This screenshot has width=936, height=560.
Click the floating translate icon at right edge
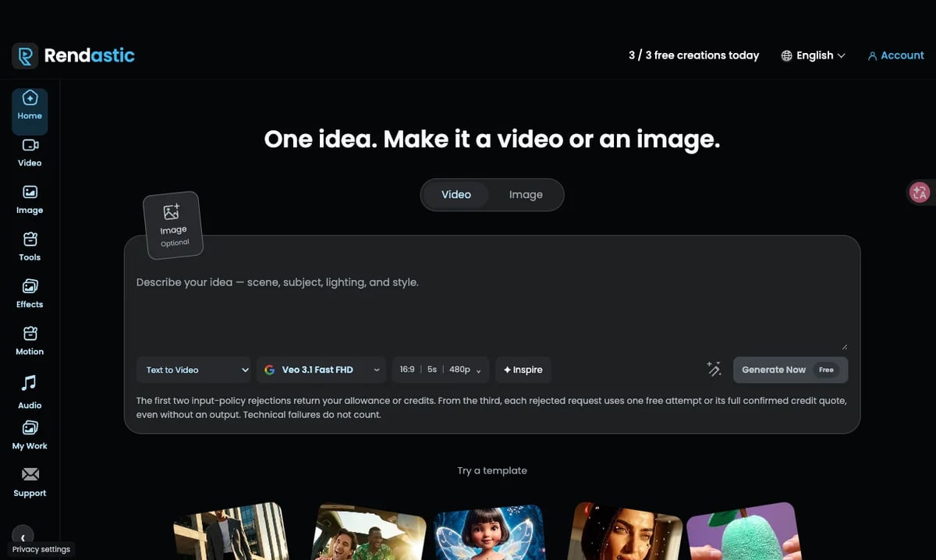(920, 193)
